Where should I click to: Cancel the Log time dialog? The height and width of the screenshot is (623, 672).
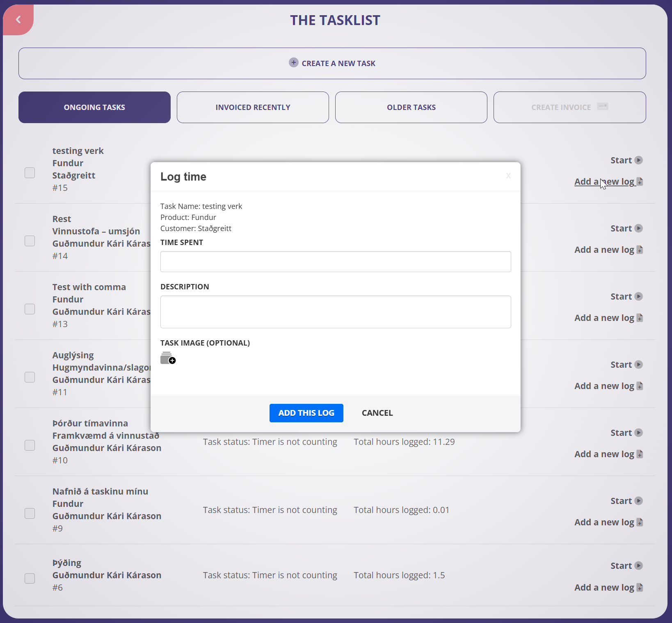pos(377,413)
